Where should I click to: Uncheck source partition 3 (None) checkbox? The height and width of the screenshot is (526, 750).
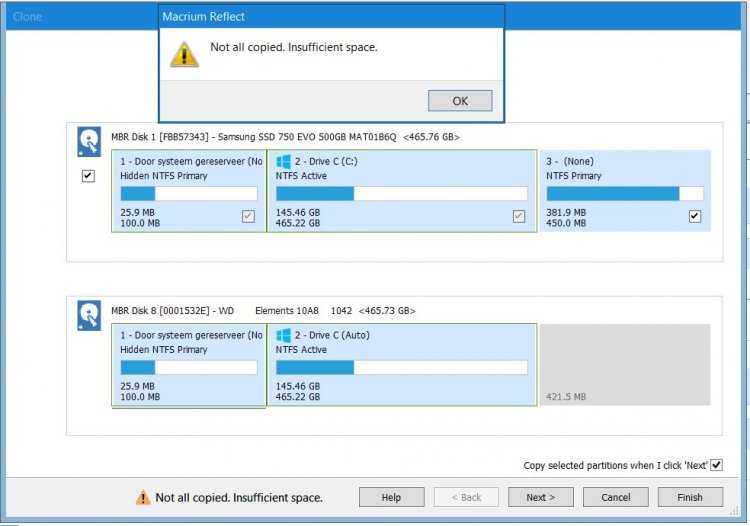coord(695,216)
